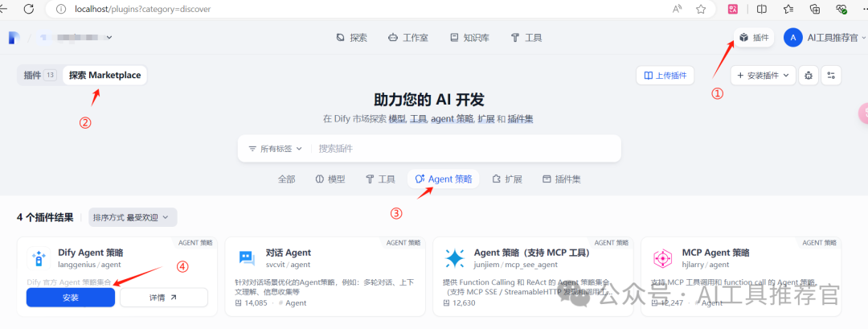The height and width of the screenshot is (329, 868).
Task: Click the 对话 Agent chat bubble icon
Action: click(x=247, y=258)
